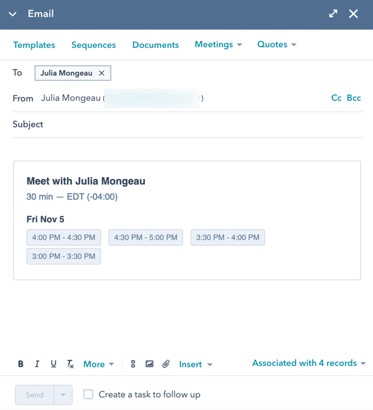This screenshot has width=373, height=410.
Task: Open the Templates tab
Action: pos(34,45)
